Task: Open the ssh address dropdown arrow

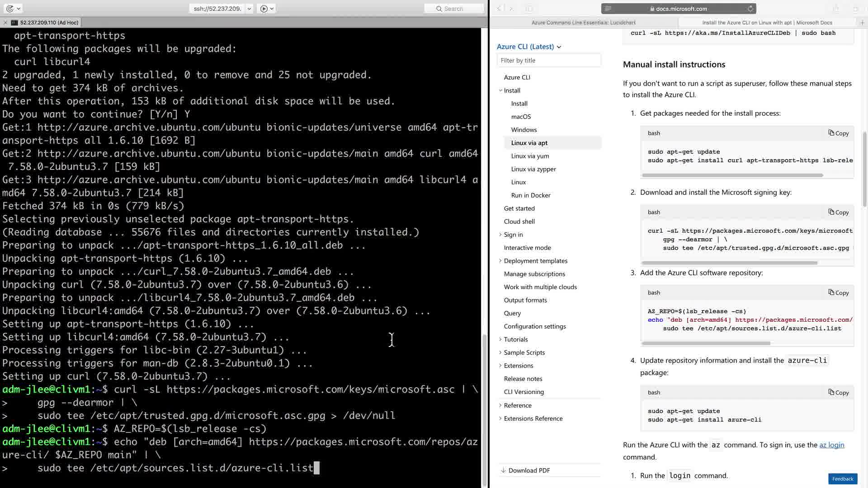Action: tap(249, 9)
